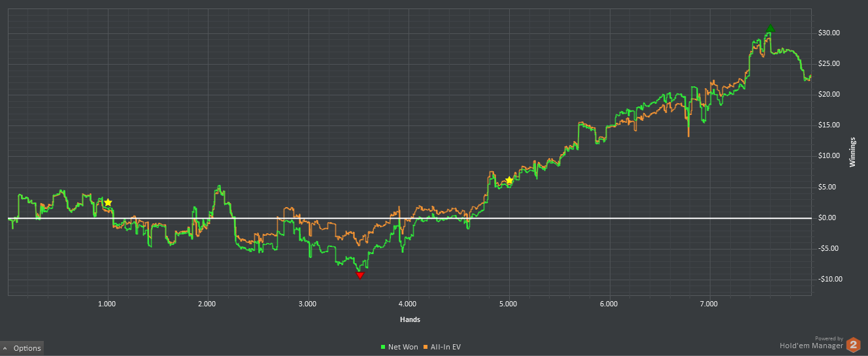Click the 2.000 hands axis label
Image resolution: width=868 pixels, height=356 pixels.
click(x=207, y=304)
